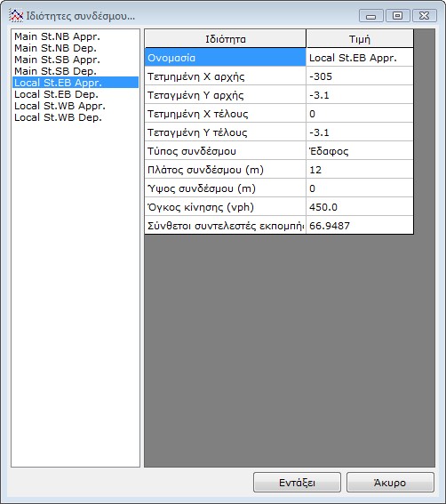Minimize the link properties window
This screenshot has width=446, height=504.
(371, 16)
